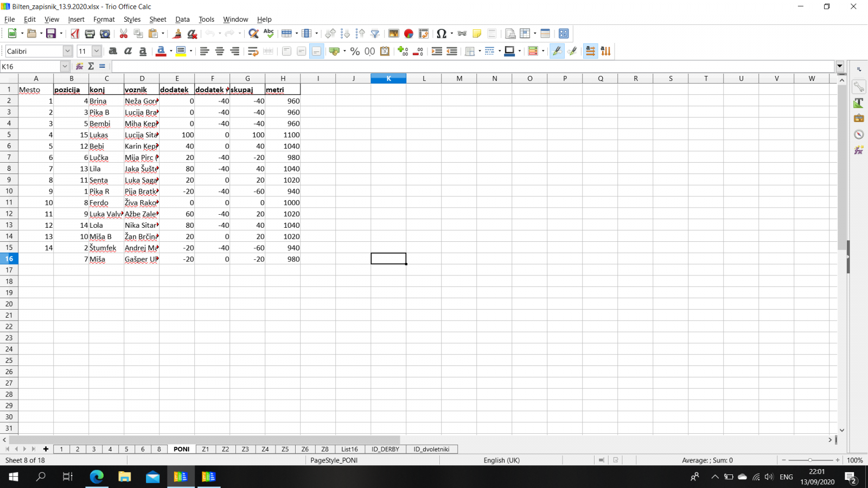Screen dimensions: 868x488
Task: Click the Cut scissors icon
Action: (x=124, y=34)
